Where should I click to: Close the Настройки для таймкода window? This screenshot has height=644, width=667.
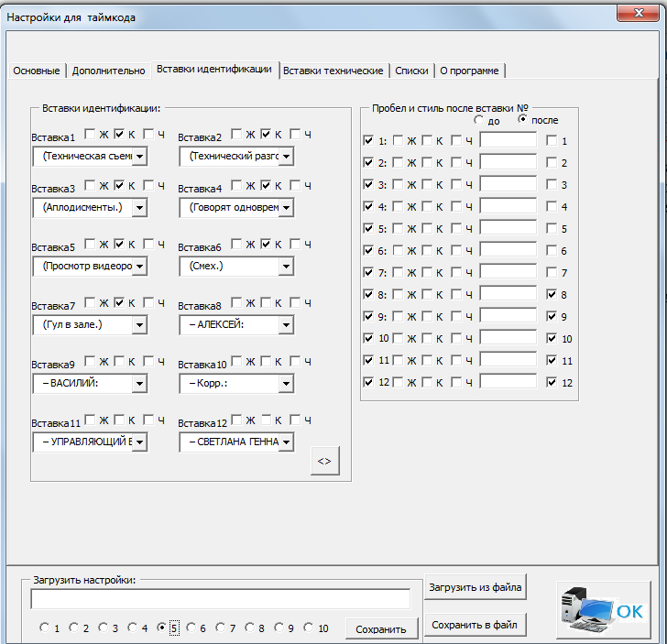pyautogui.click(x=638, y=13)
